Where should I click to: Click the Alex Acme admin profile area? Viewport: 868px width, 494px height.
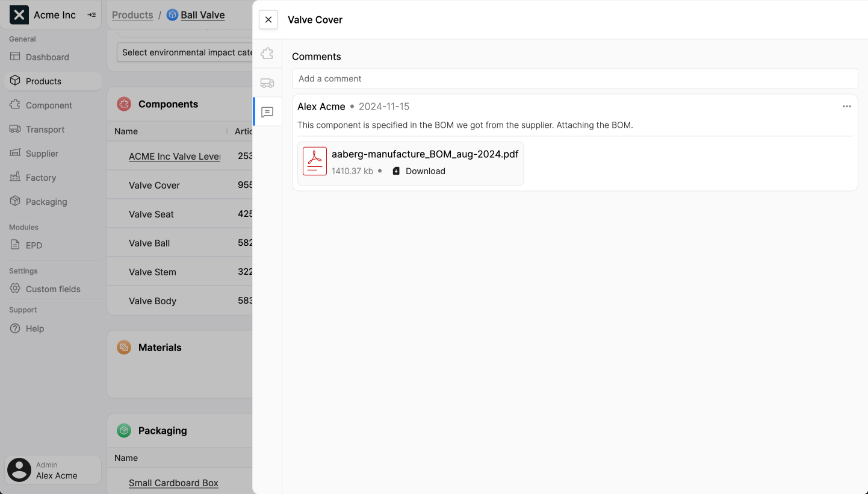tap(52, 470)
